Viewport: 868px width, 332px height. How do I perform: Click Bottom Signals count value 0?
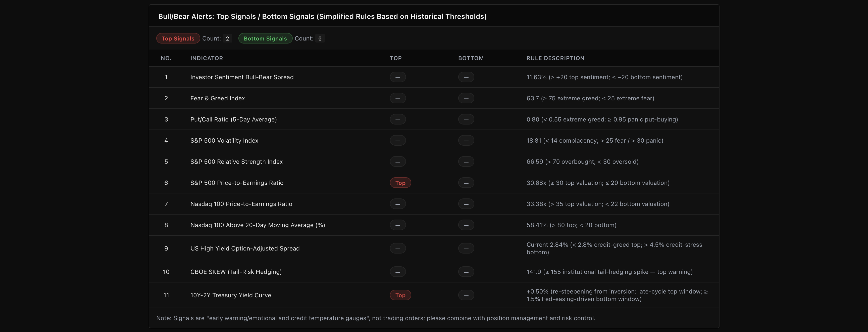[x=320, y=38]
